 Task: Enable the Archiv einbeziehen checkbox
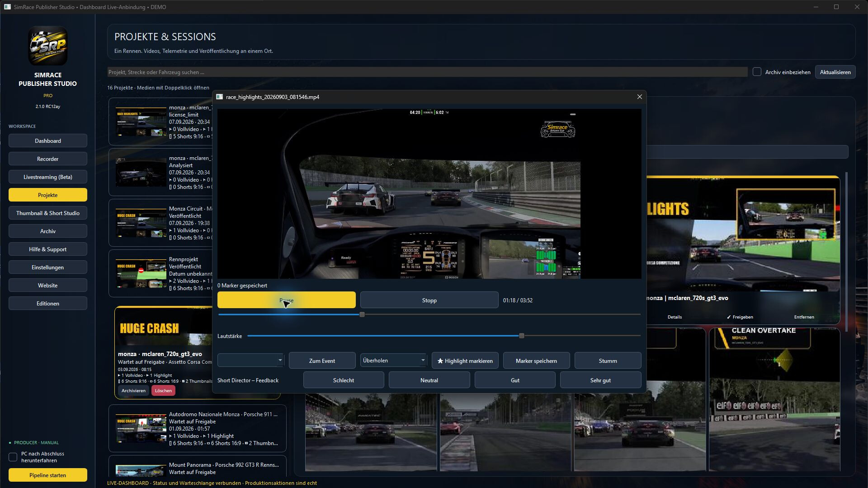(757, 72)
